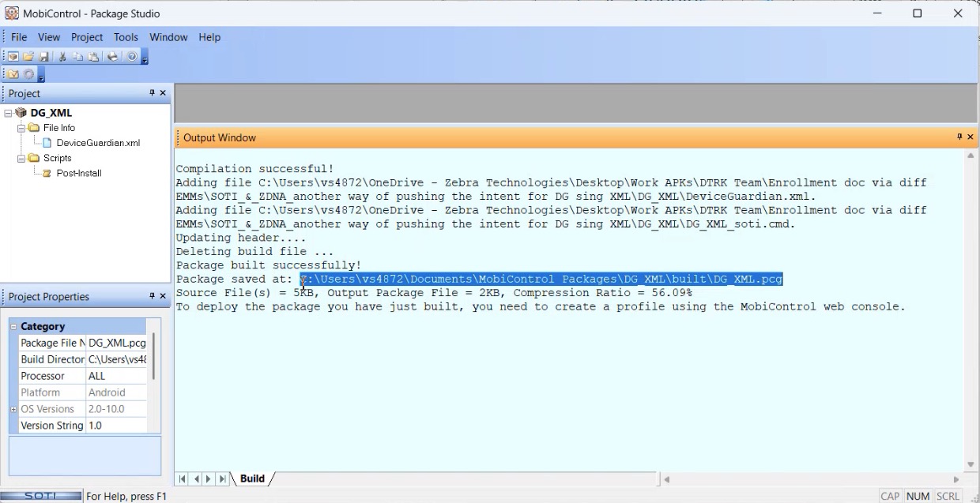Viewport: 980px width, 503px height.
Task: Close the Output Window panel
Action: pos(971,137)
